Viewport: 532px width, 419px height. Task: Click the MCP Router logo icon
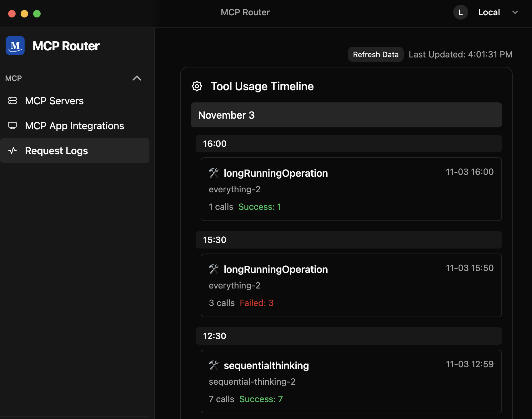[x=15, y=46]
